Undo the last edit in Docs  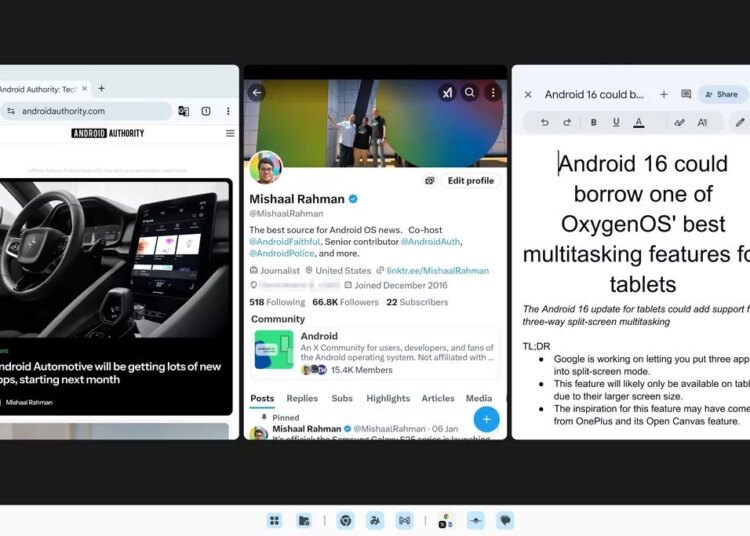544,122
